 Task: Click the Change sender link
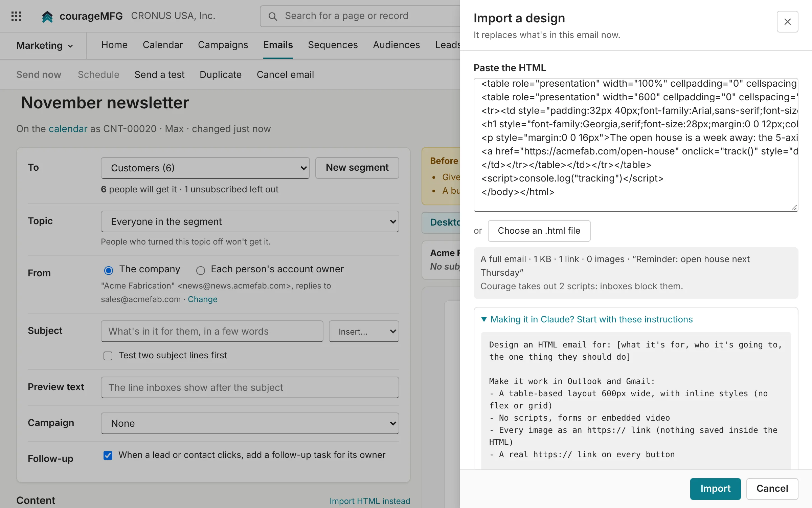coord(203,299)
